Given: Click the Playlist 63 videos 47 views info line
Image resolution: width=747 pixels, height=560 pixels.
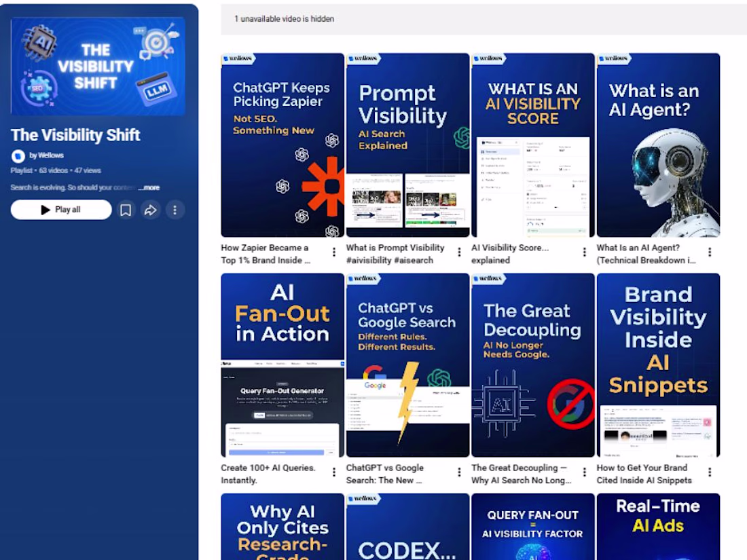Looking at the screenshot, I should [x=56, y=170].
